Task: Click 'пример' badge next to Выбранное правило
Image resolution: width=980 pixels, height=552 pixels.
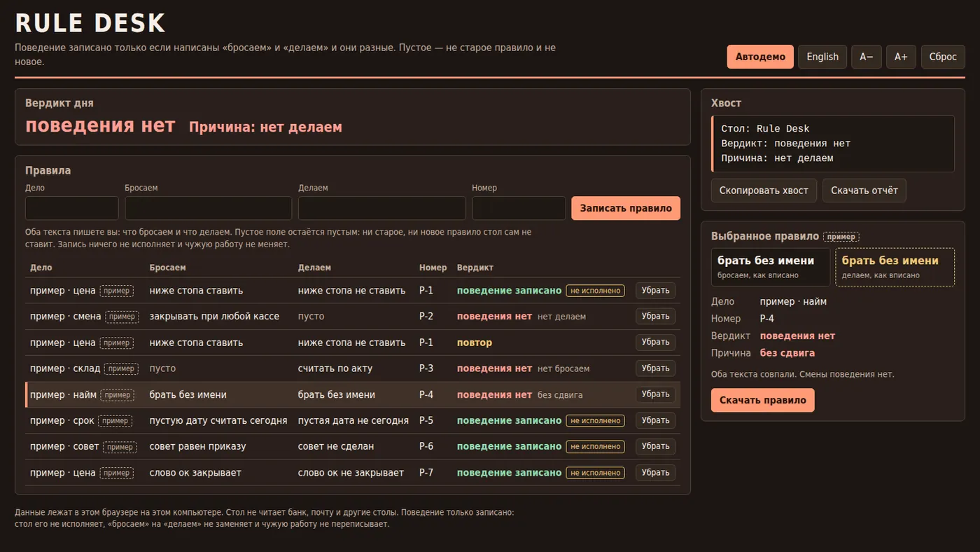Action: (x=841, y=237)
